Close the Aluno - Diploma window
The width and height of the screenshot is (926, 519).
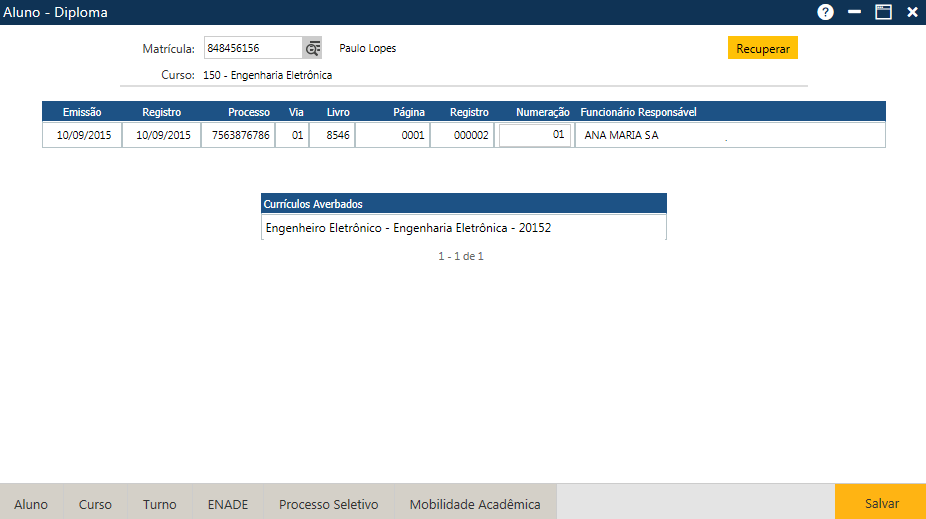click(x=912, y=13)
